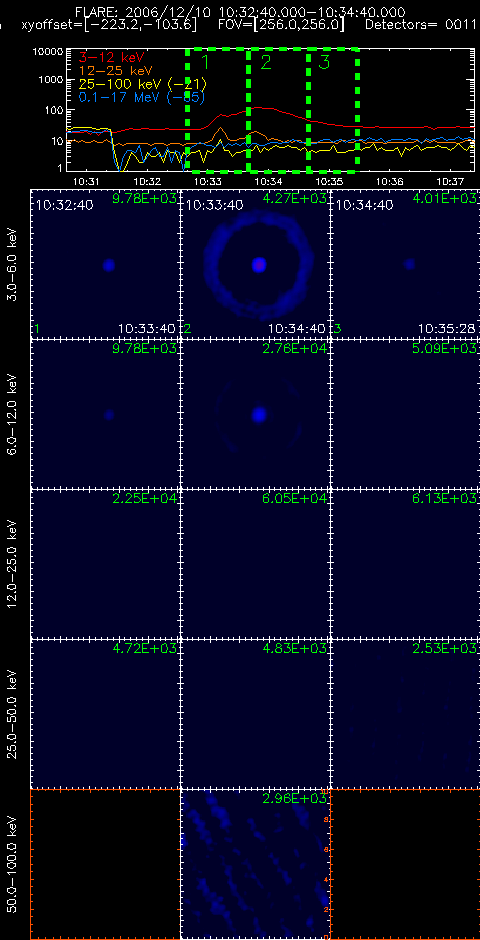This screenshot has width=480, height=940.
Task: Select the 25.0-50.0 keV panel labeled 2.53E+03
Action: pos(405,713)
